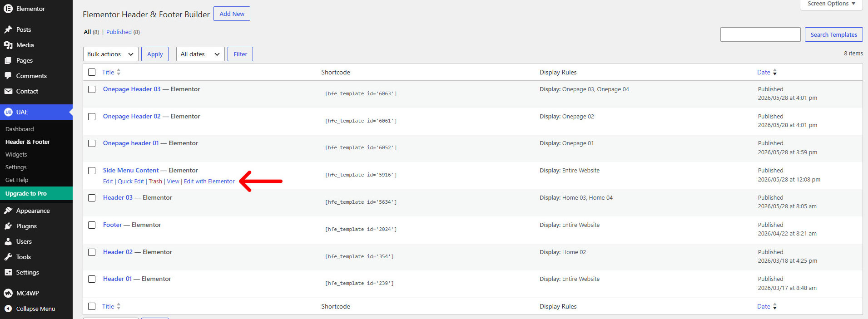Check the Side Menu Content row checkbox
Screen dimensions: 868x319
point(92,171)
